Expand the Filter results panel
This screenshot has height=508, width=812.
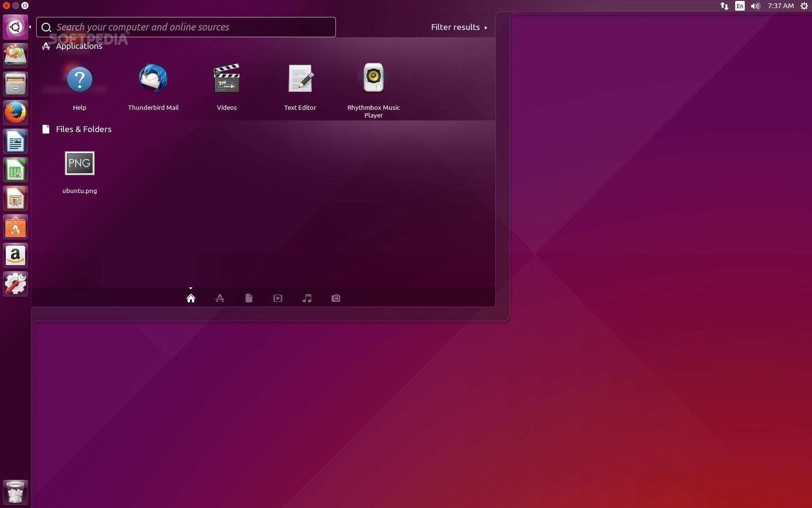point(459,28)
